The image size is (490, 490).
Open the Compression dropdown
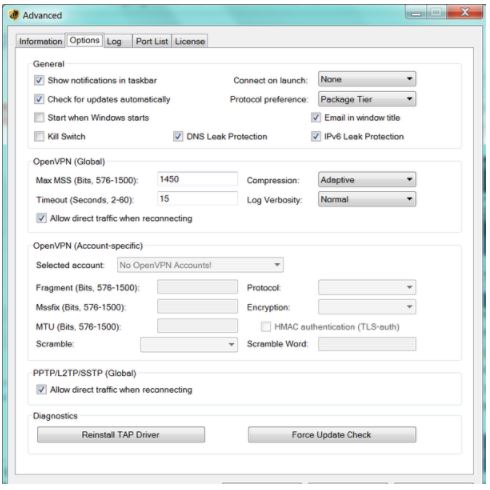pos(367,180)
